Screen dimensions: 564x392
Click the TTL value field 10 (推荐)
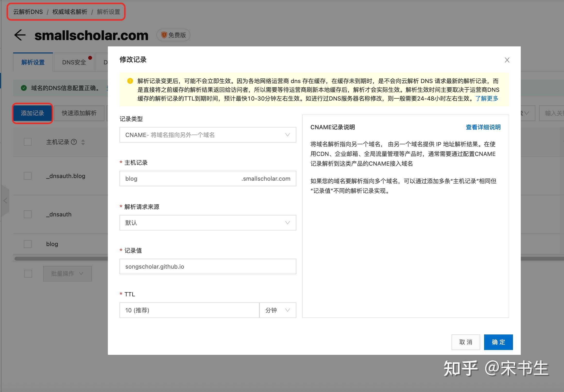pyautogui.click(x=189, y=310)
